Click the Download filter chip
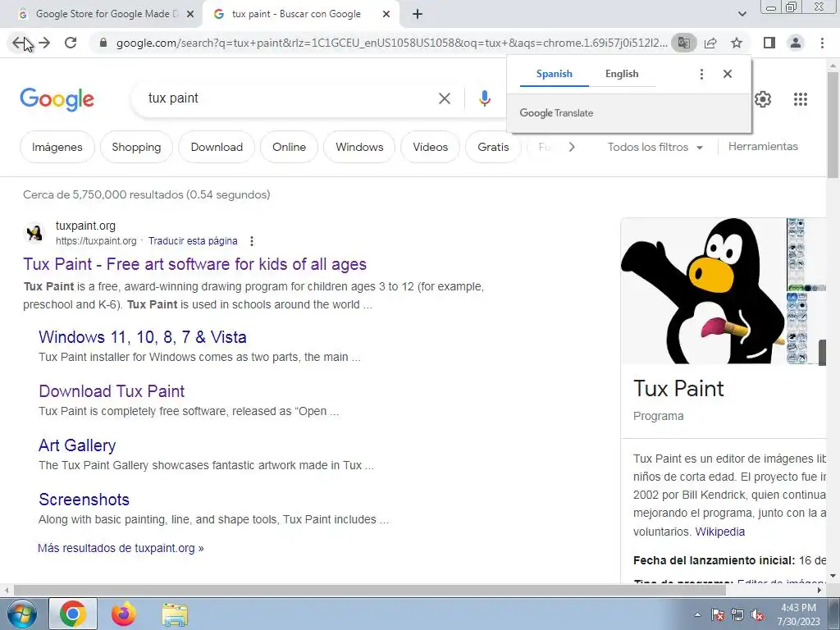Image resolution: width=840 pixels, height=630 pixels. pos(217,147)
